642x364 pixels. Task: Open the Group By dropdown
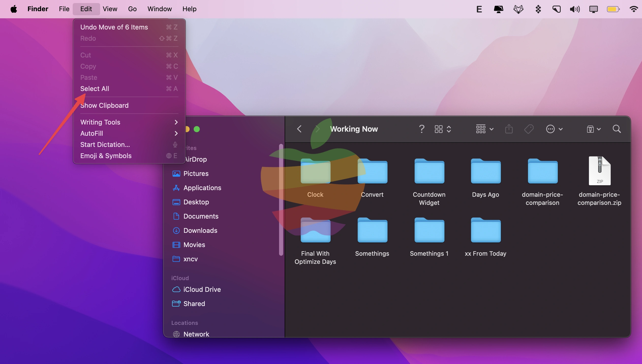point(485,129)
